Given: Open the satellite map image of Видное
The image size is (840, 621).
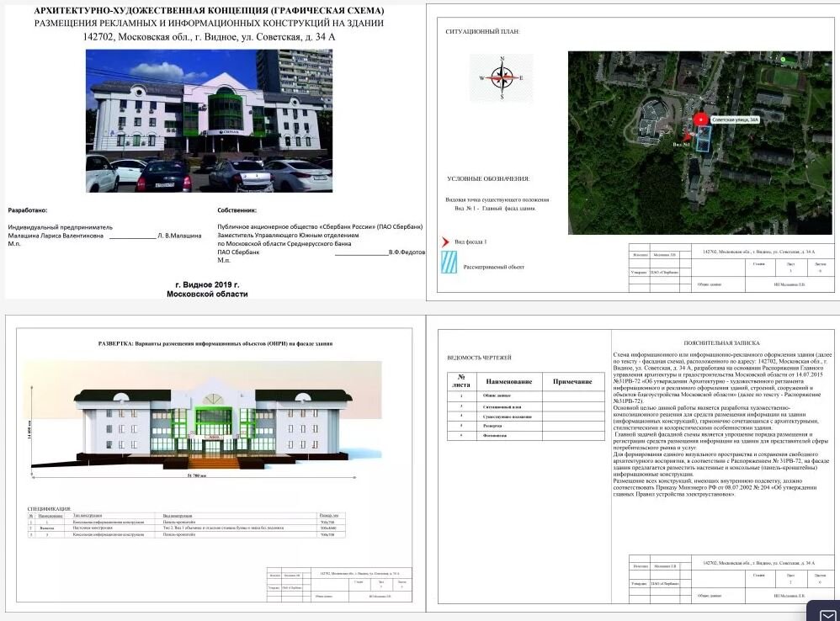Looking at the screenshot, I should 700,143.
